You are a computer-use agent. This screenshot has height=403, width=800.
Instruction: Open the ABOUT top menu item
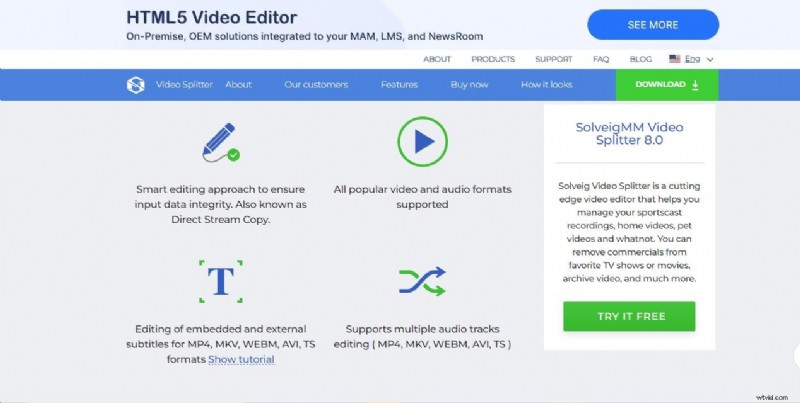coord(437,59)
